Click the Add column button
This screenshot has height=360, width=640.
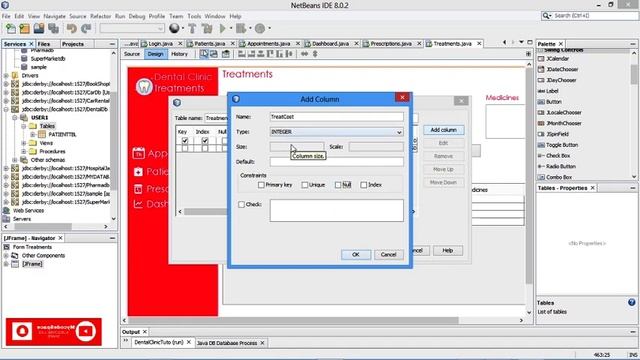point(444,130)
